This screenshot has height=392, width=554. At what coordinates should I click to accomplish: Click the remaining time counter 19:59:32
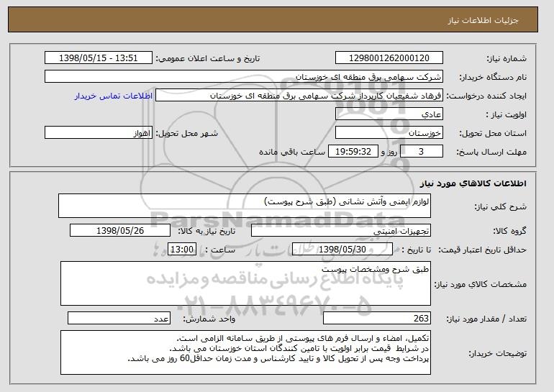[353, 152]
